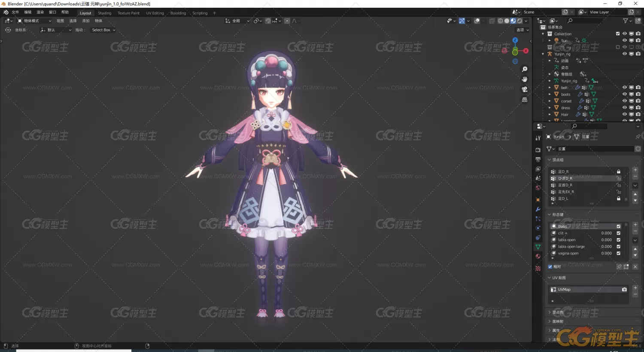This screenshot has height=352, width=644.
Task: Click new collection icon in outliner
Action: click(638, 21)
